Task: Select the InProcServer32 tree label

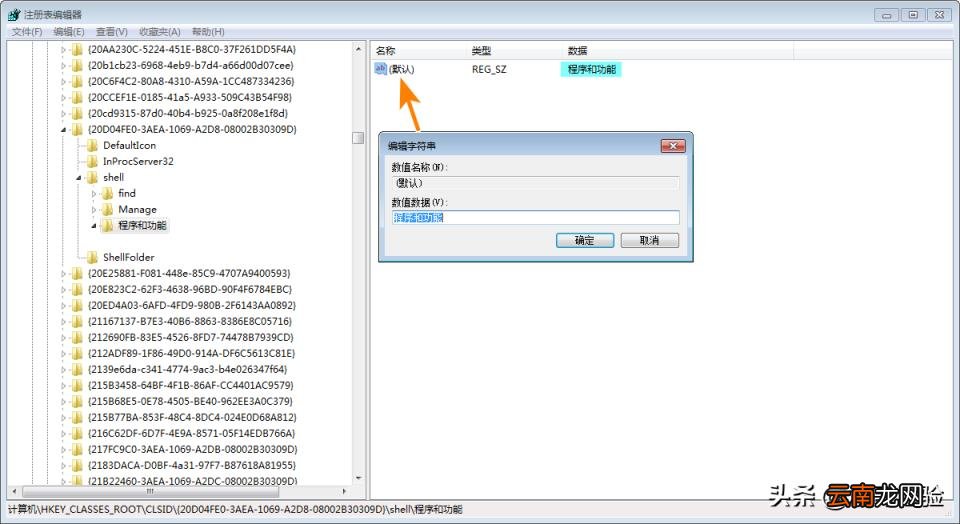Action: (138, 162)
